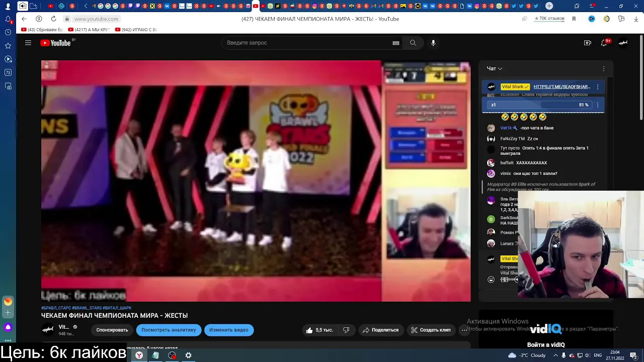
Task: Start voice search with microphone icon
Action: pos(433,43)
